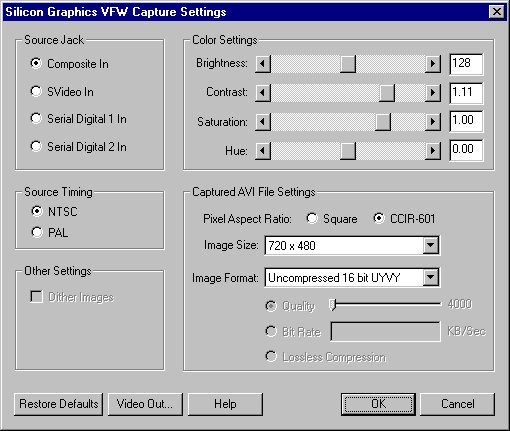
Task: Click Brightness slider left arrow
Action: click(263, 63)
